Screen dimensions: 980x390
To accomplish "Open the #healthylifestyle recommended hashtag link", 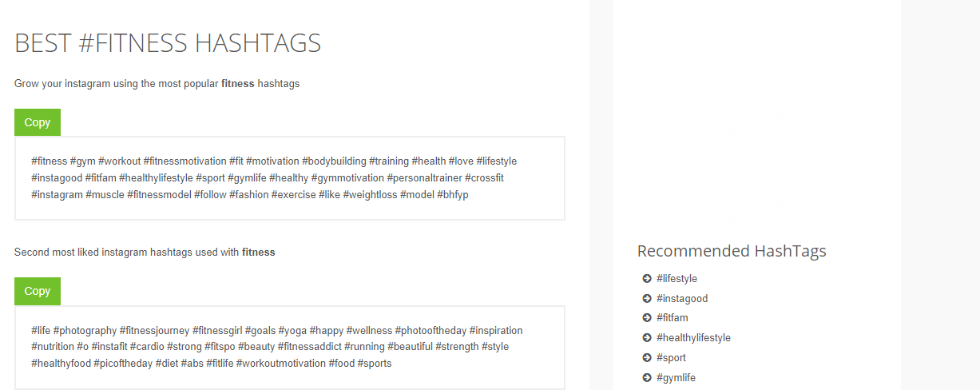I will (693, 338).
